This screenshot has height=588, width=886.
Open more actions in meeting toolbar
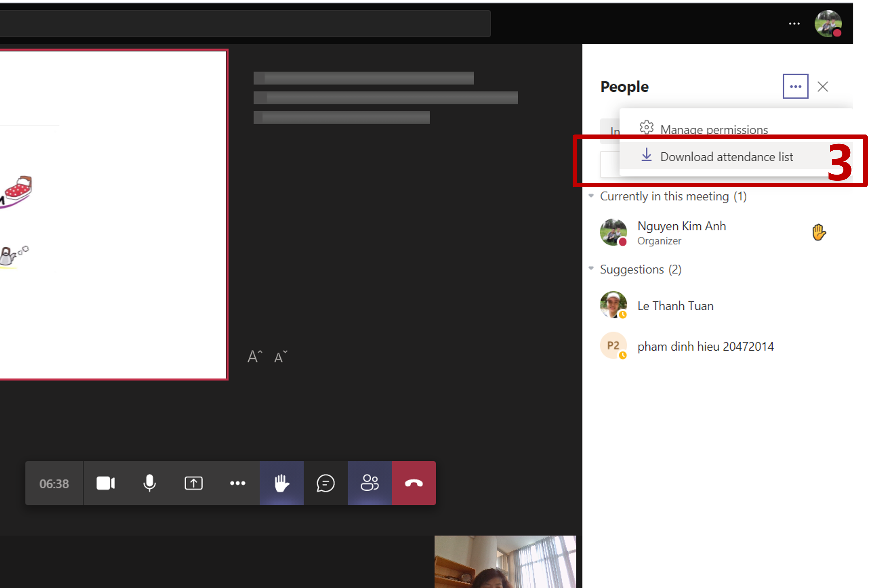click(238, 483)
